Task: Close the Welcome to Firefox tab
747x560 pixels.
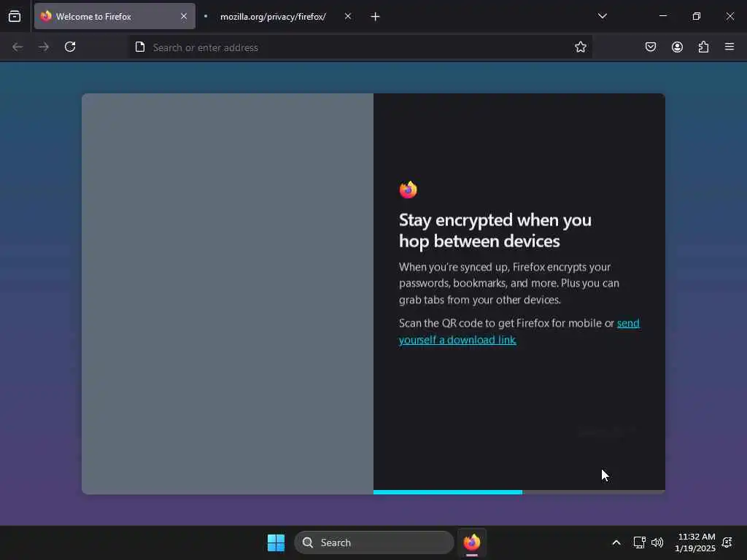Action: click(x=183, y=16)
